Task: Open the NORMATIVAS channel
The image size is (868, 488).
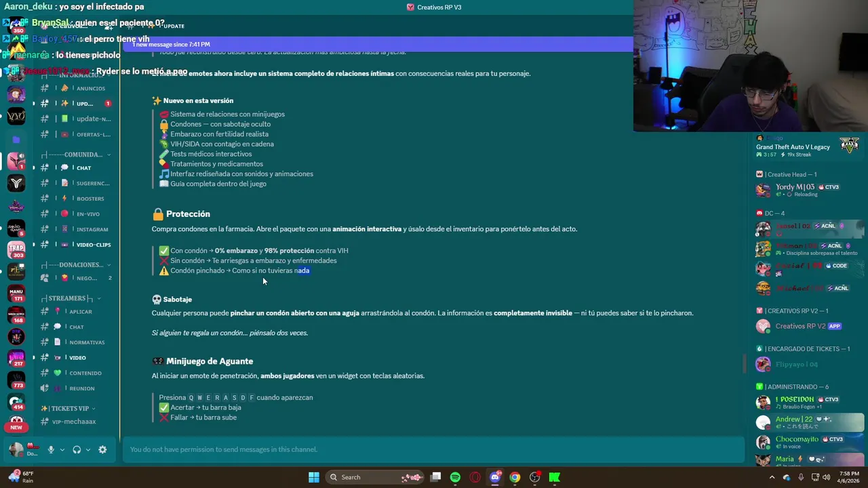Action: [76, 342]
